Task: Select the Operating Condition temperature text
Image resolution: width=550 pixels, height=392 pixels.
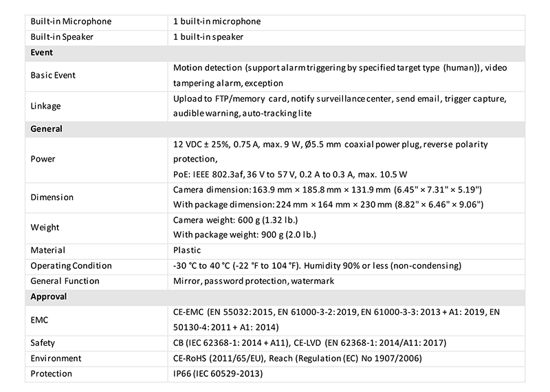Action: (x=317, y=265)
